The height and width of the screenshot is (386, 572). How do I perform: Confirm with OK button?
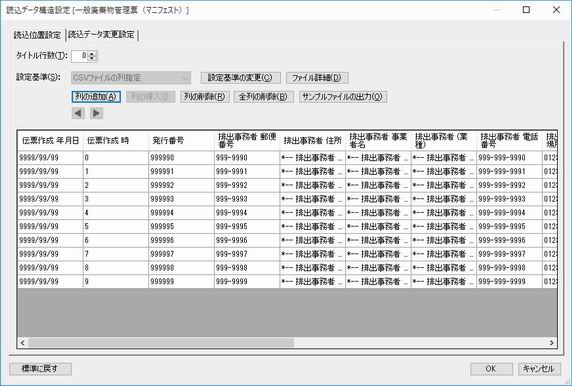(491, 368)
